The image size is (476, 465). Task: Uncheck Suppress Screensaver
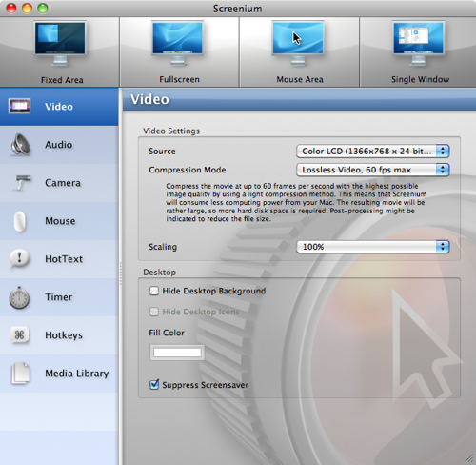154,385
